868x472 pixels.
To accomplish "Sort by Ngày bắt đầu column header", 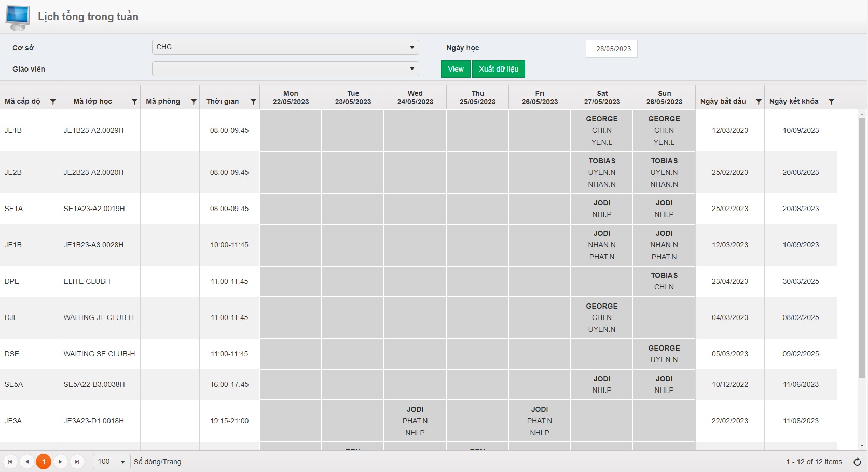I will click(x=723, y=101).
